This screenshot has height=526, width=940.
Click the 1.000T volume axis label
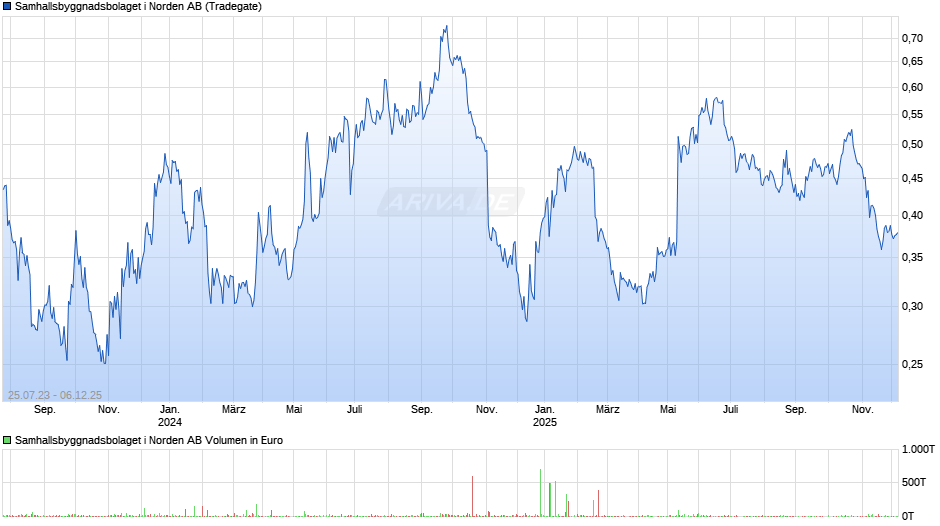click(x=918, y=449)
